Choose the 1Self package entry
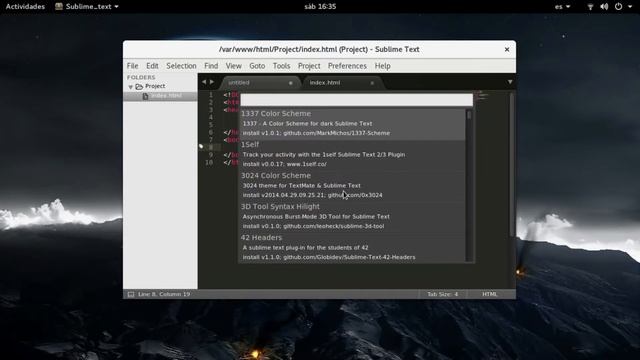The image size is (640, 360). pos(352,154)
